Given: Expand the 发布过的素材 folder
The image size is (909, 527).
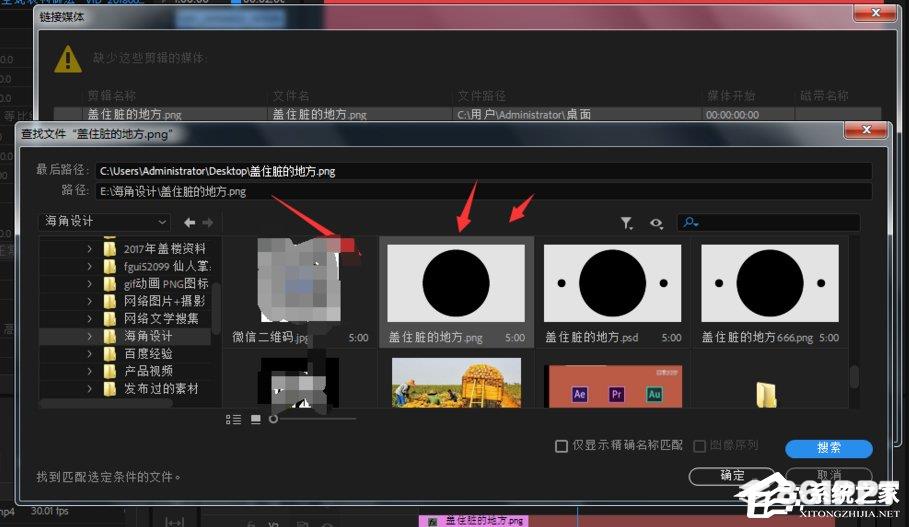Looking at the screenshot, I should pos(89,388).
